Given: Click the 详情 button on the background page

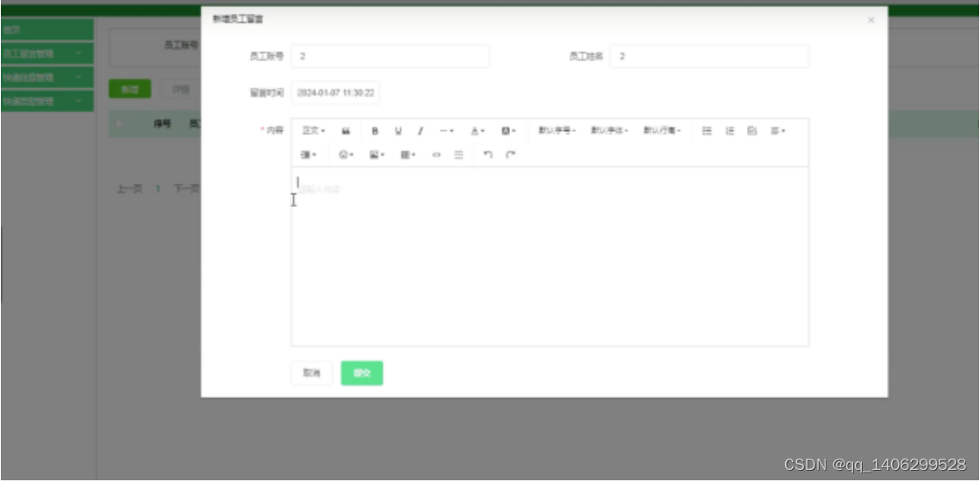Looking at the screenshot, I should tap(180, 90).
